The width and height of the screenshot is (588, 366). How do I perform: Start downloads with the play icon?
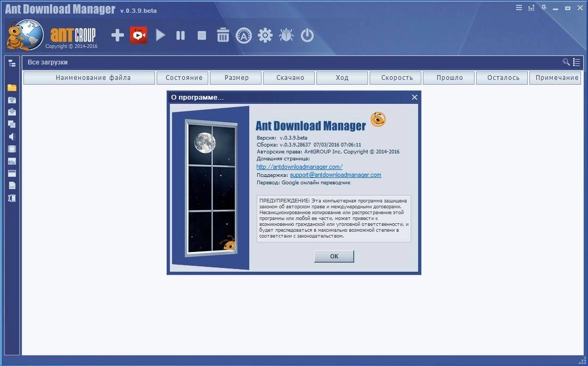coord(160,36)
